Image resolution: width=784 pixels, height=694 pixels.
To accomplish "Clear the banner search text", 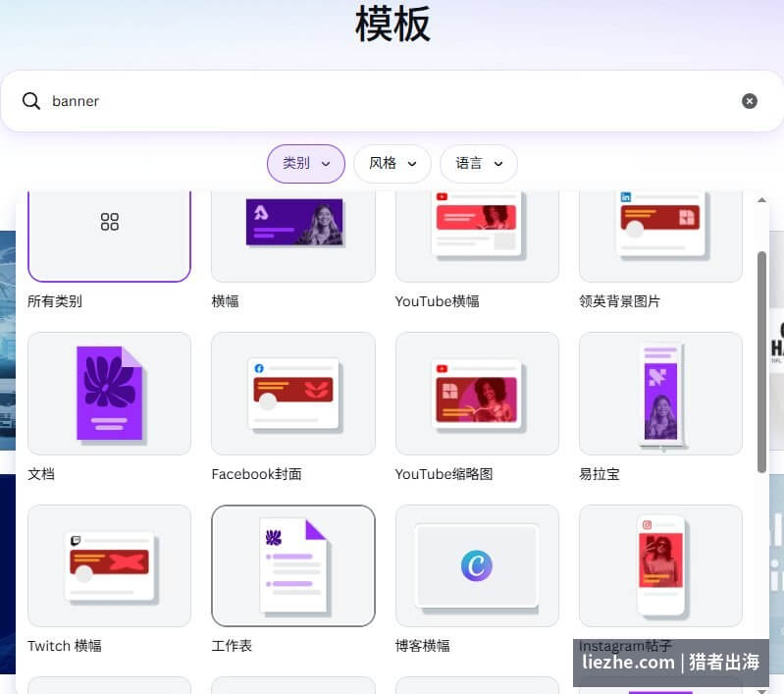I will point(749,101).
